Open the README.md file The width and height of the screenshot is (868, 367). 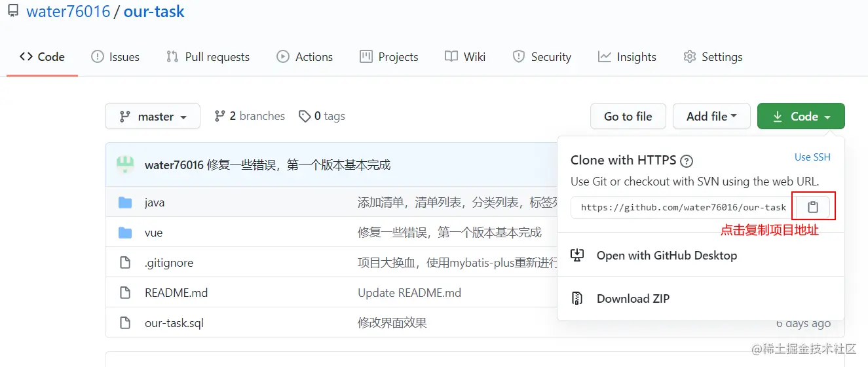pyautogui.click(x=176, y=293)
